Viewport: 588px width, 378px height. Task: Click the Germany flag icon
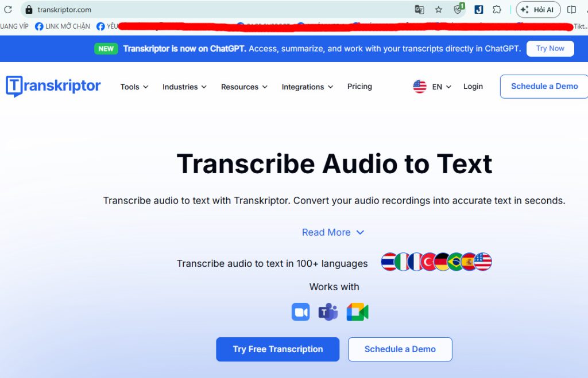click(442, 262)
